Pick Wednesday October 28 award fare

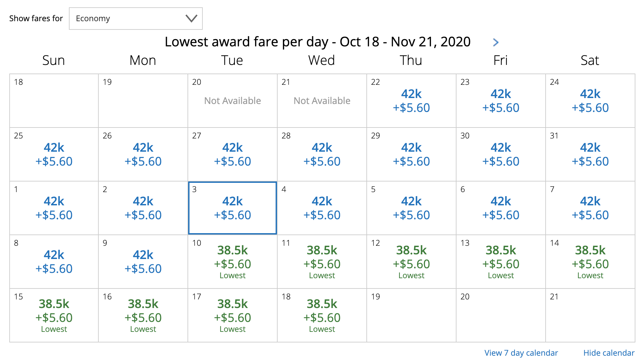pos(322,154)
